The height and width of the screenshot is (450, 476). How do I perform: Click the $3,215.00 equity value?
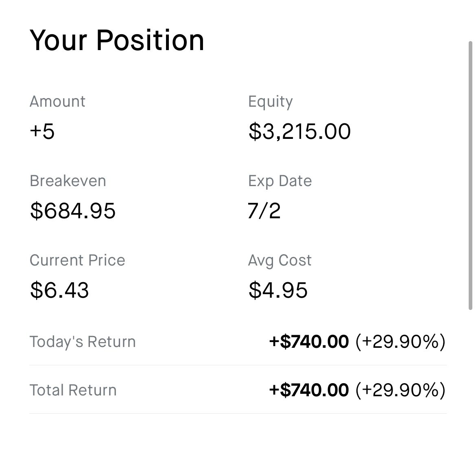[x=299, y=132]
